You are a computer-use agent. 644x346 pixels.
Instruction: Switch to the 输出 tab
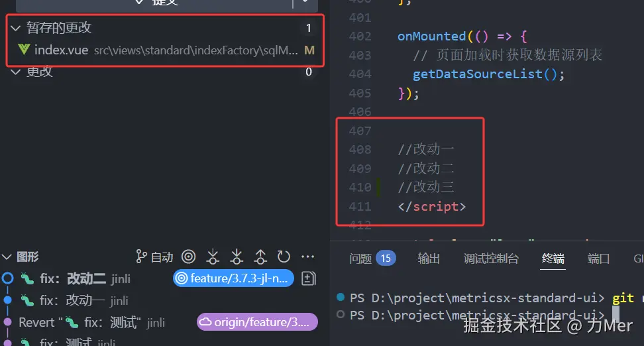[429, 259]
